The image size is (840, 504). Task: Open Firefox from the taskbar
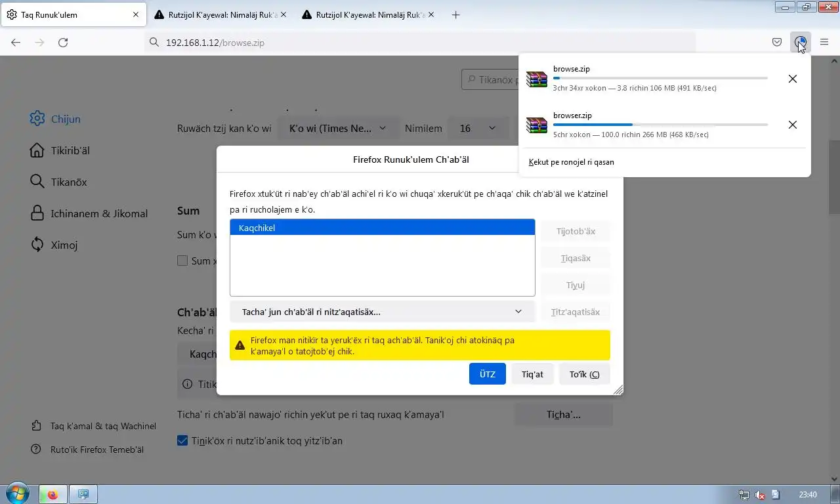[52, 494]
